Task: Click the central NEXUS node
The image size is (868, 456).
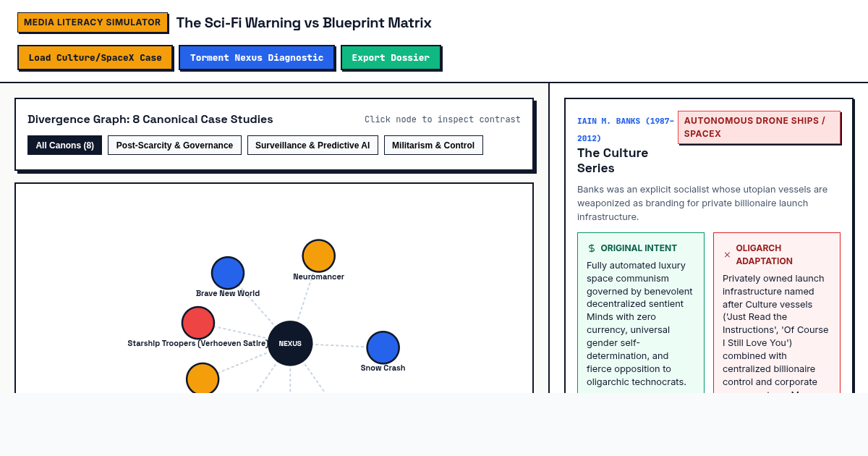Action: click(290, 343)
